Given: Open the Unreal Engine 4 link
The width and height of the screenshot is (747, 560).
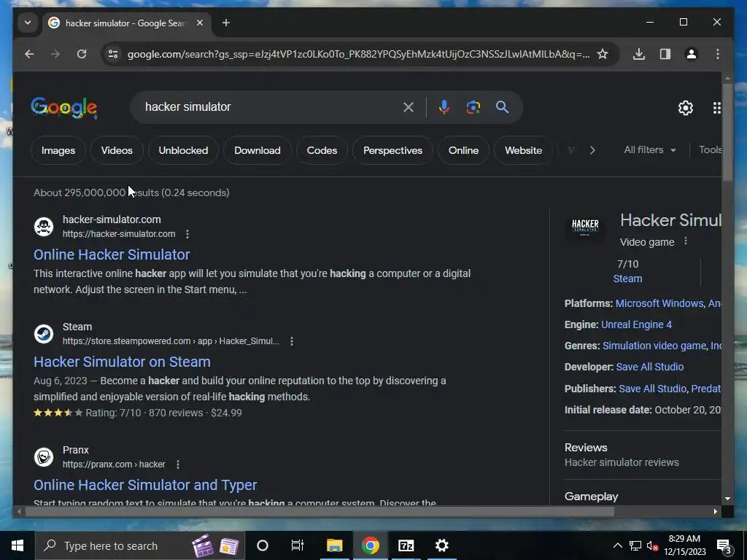Looking at the screenshot, I should [x=636, y=324].
